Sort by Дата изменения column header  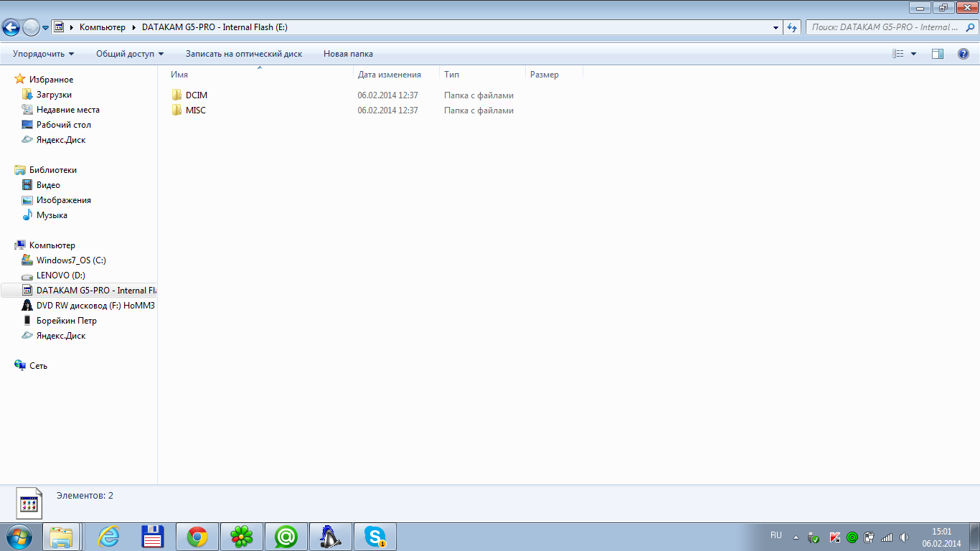(x=389, y=75)
